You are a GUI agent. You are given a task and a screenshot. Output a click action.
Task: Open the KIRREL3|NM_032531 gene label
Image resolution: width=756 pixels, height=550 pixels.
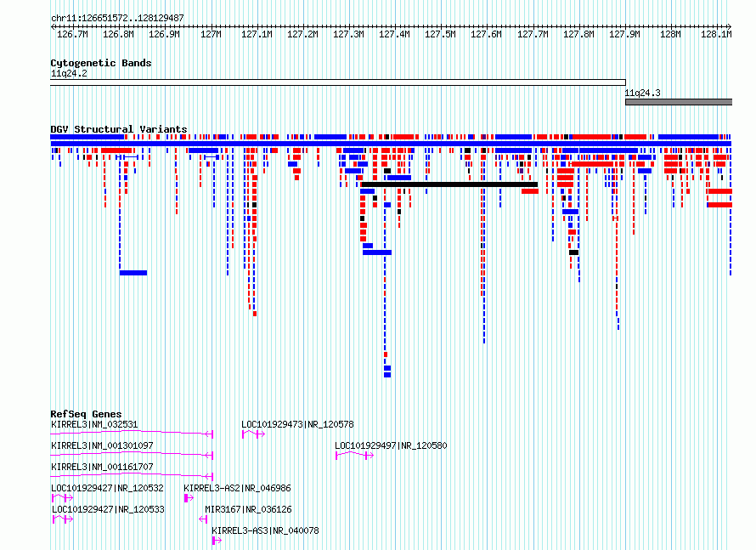tap(94, 424)
